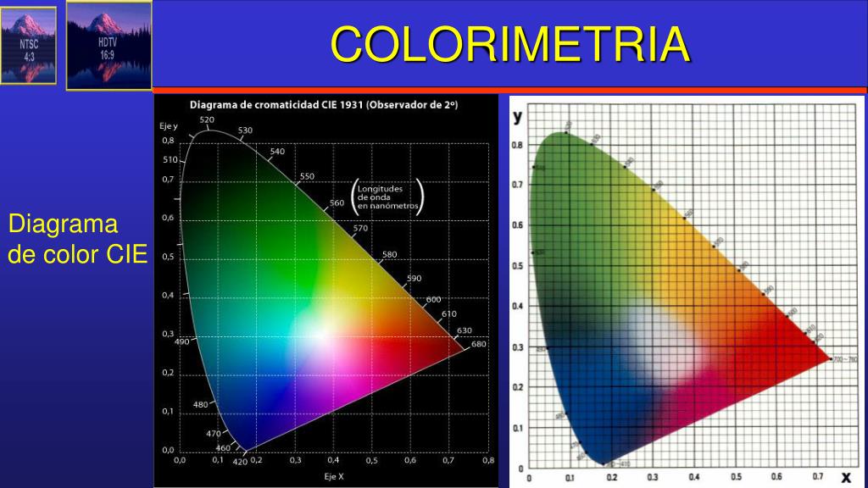Click the NTSC 4:3 thumbnail image
The image size is (868, 488).
point(28,46)
